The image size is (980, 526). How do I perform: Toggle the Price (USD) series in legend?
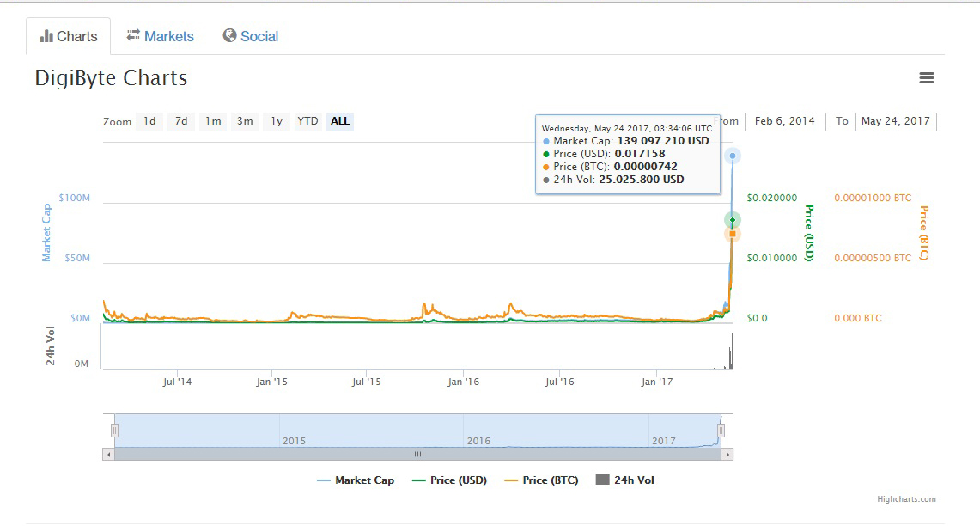coord(449,480)
